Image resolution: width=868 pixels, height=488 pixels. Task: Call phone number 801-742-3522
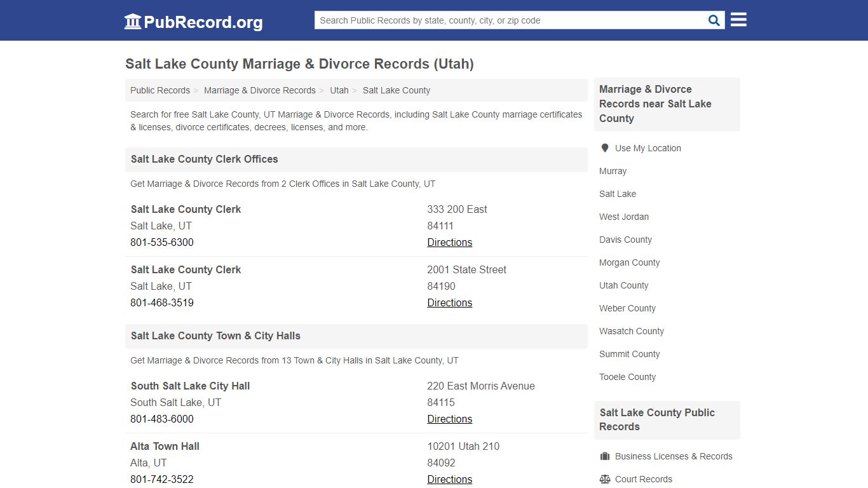[x=162, y=479]
